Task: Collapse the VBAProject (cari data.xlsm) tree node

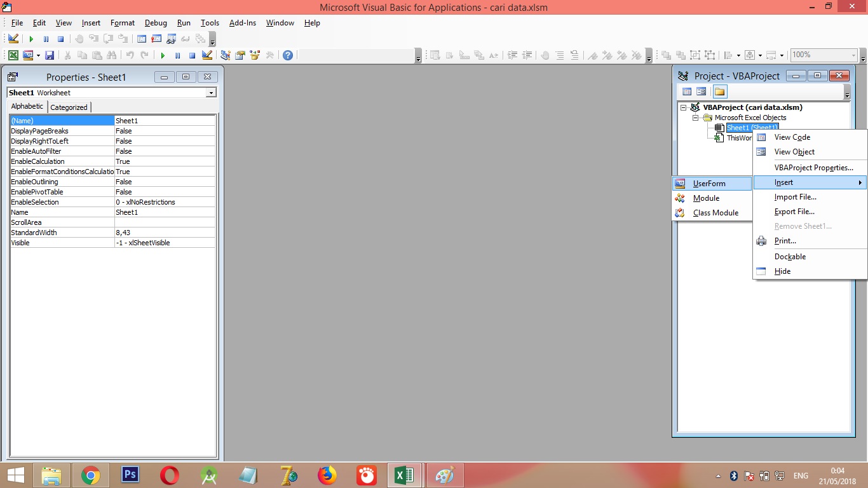Action: click(x=684, y=107)
